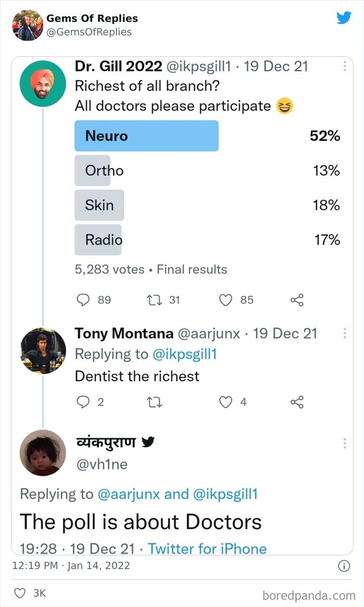Open more options on the @vh1ne tweet

344,443
